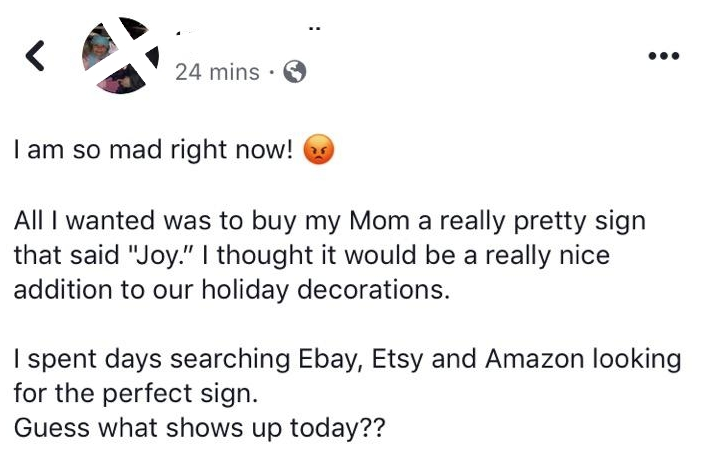Click the globe public privacy icon
Screen dimensions: 706x450
tap(295, 72)
